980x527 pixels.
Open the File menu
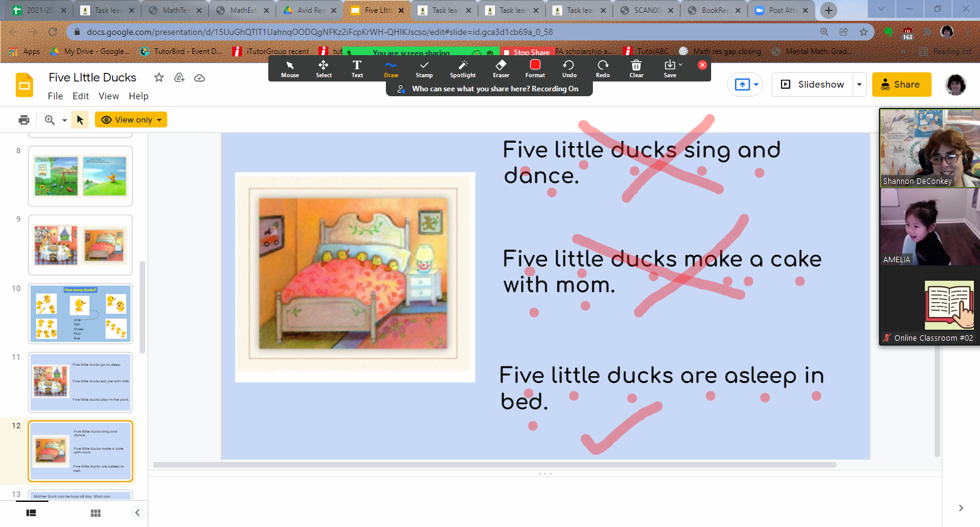(55, 96)
